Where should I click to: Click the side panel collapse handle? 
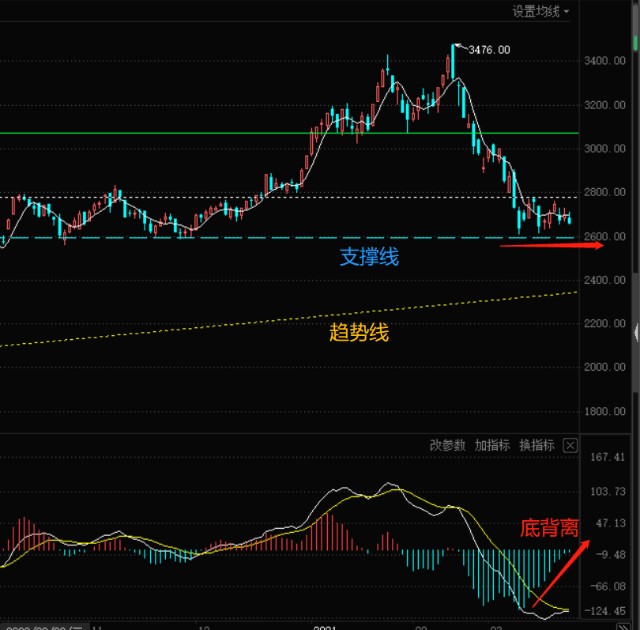636,333
